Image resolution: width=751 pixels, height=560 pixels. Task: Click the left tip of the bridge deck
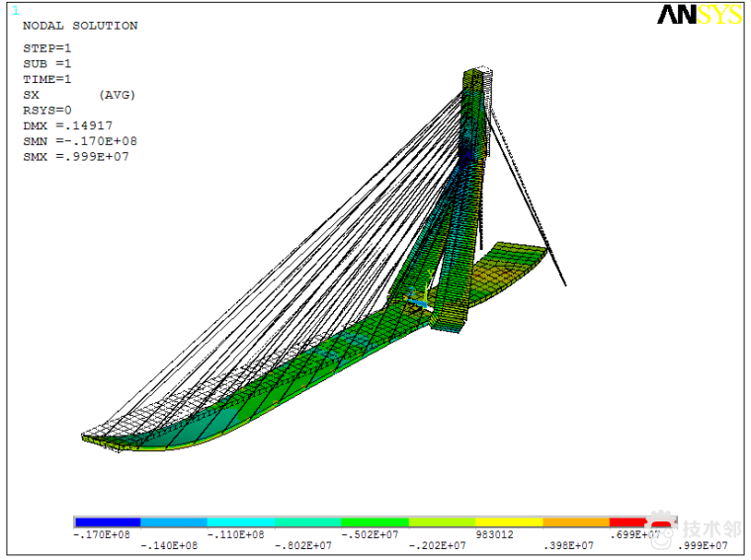[85, 437]
